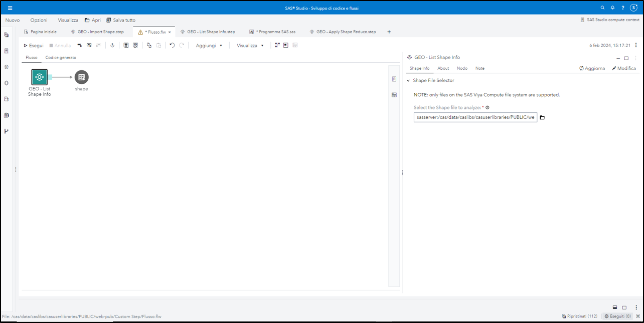Switch to the Nodo tab
644x323 pixels.
[x=462, y=68]
